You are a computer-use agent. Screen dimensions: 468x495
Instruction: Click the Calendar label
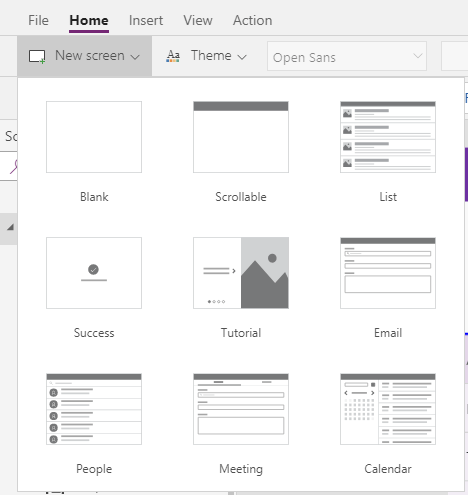pyautogui.click(x=388, y=469)
